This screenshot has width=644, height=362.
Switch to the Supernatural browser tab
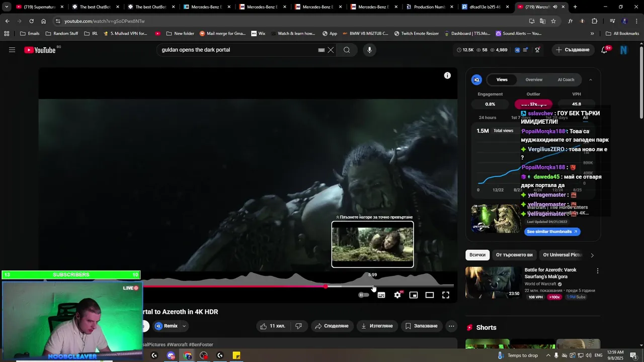(39, 7)
